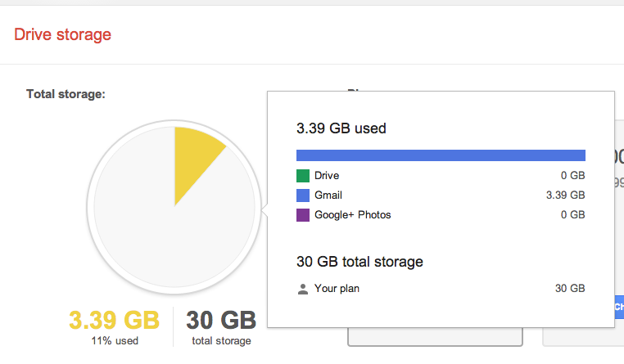The height and width of the screenshot is (364, 624).
Task: Click the "30 GB total storage" heading
Action: pos(359,263)
